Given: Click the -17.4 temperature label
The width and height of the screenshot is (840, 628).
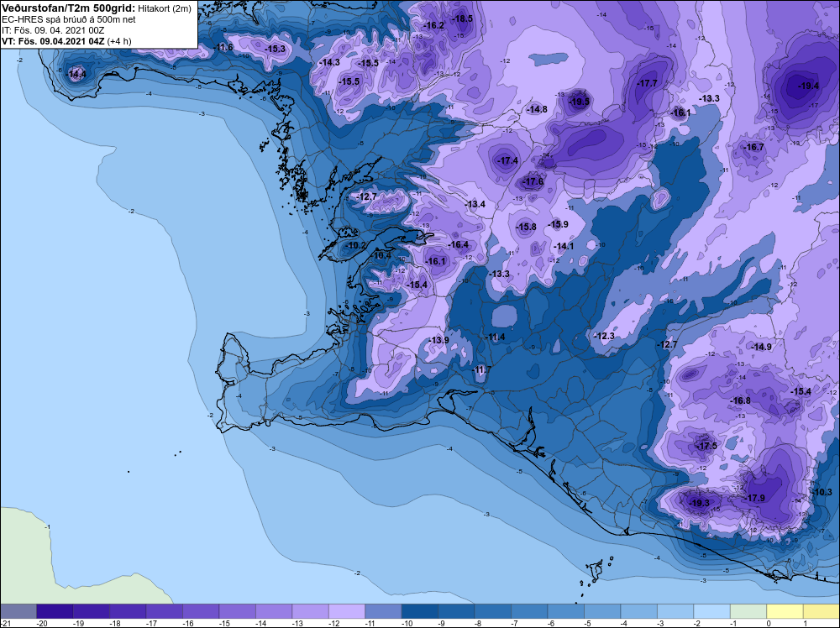Looking at the screenshot, I should [x=507, y=160].
